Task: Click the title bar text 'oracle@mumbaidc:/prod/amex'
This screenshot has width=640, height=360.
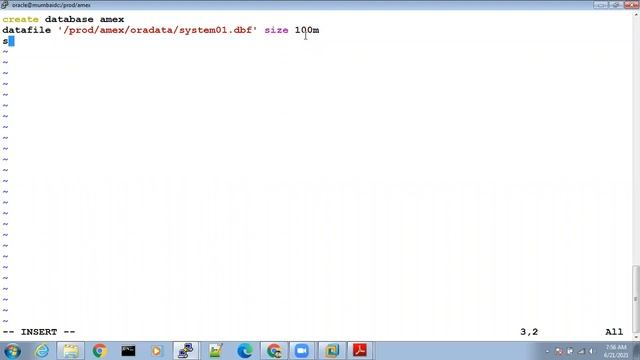Action: pos(51,5)
